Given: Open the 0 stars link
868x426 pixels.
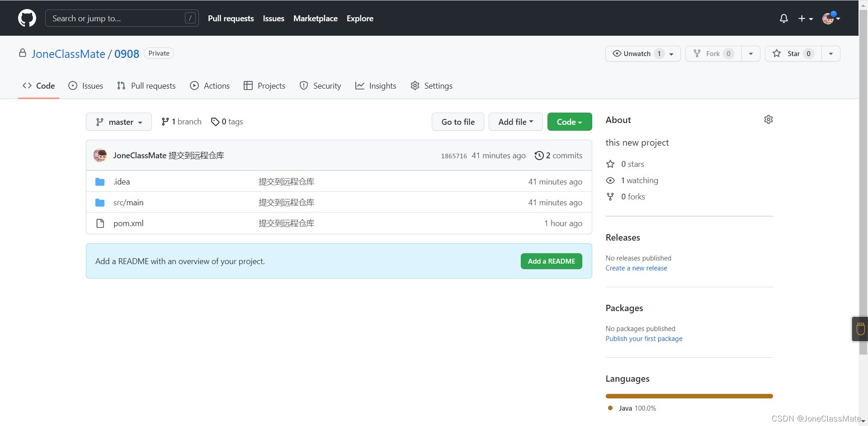Looking at the screenshot, I should point(625,164).
